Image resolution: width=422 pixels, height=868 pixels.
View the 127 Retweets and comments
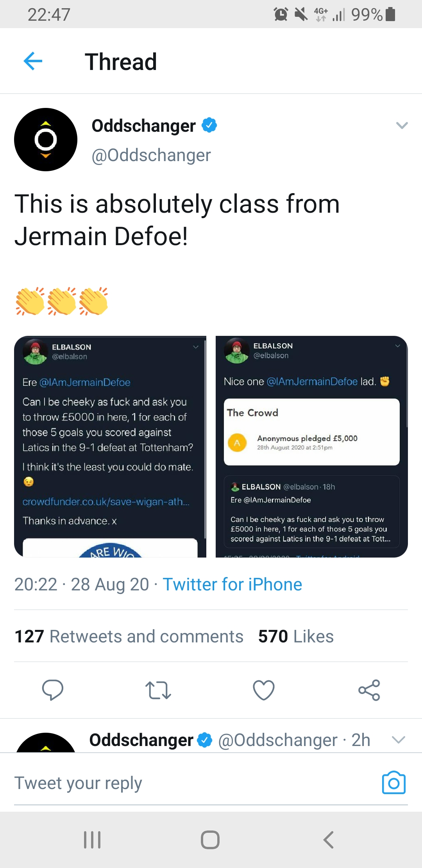(129, 636)
